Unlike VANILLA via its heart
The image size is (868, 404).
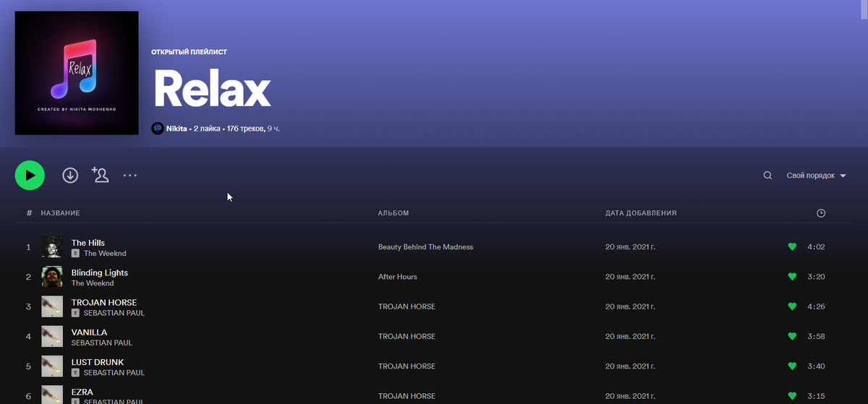coord(792,336)
